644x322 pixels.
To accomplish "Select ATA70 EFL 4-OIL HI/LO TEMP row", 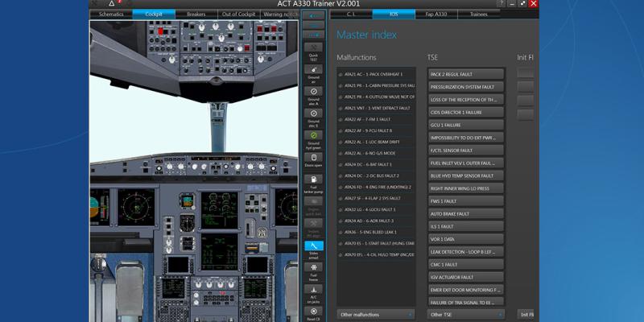I will pos(376,254).
